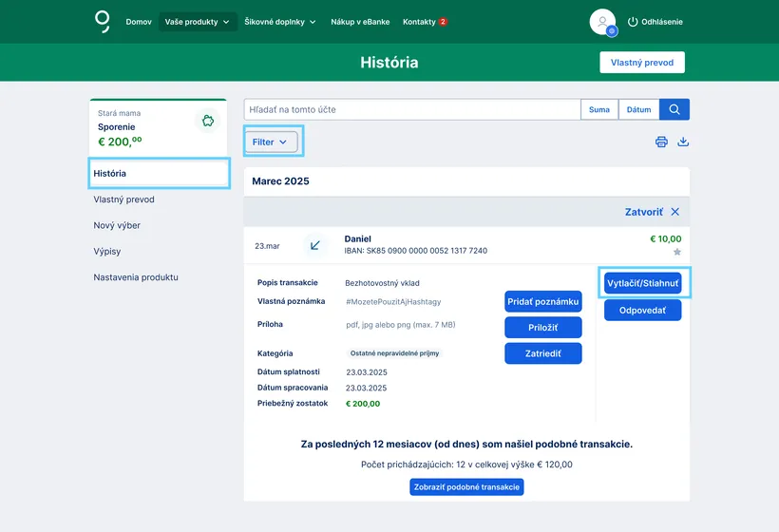
Task: Click the Zatriediť button
Action: (x=543, y=353)
